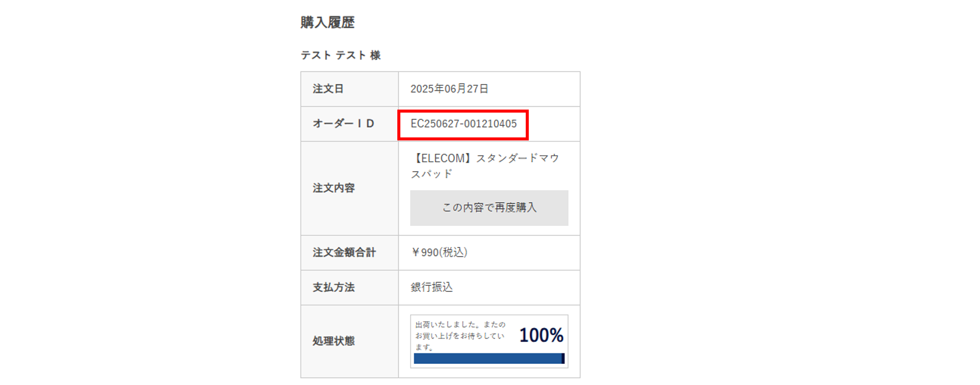This screenshot has width=980, height=385.
Task: Click the 出荷いたしました status message
Action: [460, 336]
